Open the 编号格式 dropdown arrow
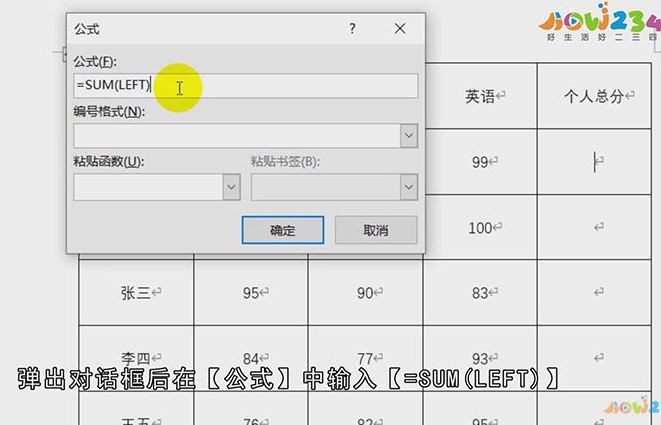Image resolution: width=661 pixels, height=425 pixels. coord(408,136)
